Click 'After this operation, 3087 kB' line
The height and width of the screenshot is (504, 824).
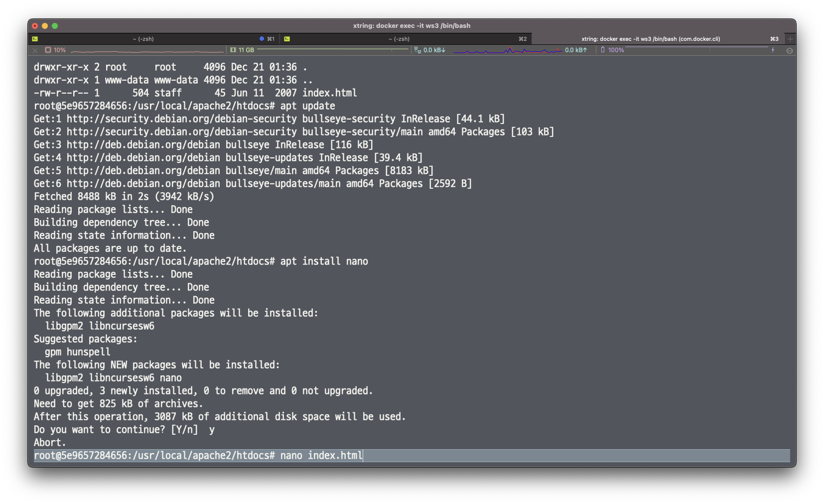click(220, 416)
